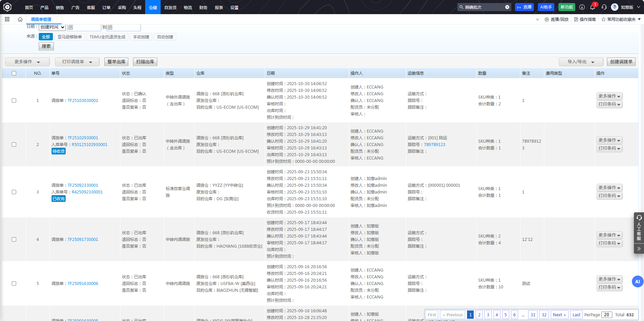This screenshot has width=644, height=321.
Task: Click the 创建调拨单 button
Action: coord(621,62)
